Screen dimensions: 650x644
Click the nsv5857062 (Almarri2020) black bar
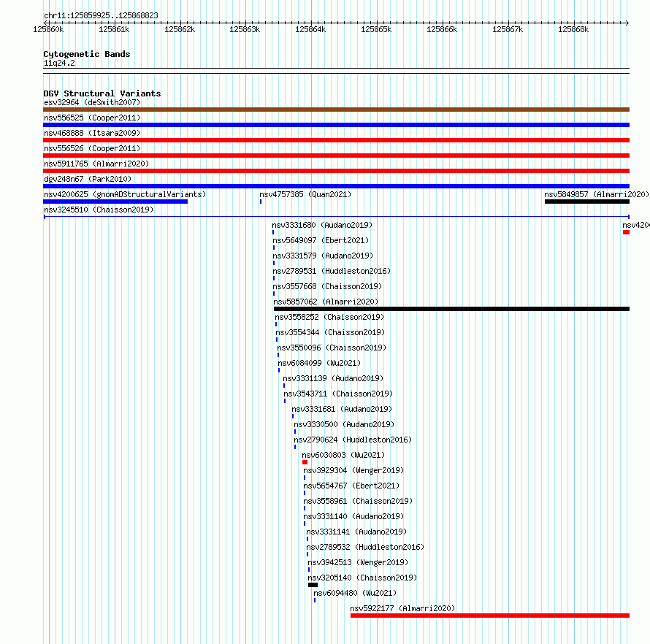click(451, 309)
